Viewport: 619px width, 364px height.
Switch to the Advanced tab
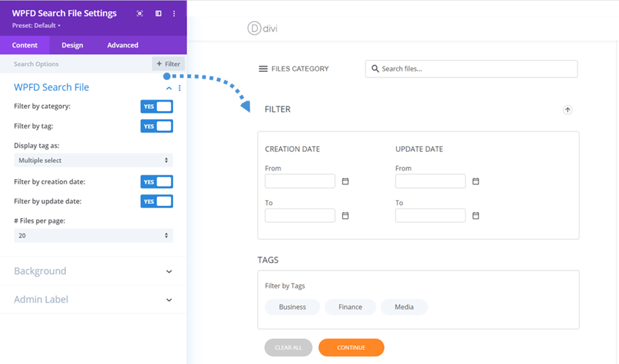(x=122, y=45)
